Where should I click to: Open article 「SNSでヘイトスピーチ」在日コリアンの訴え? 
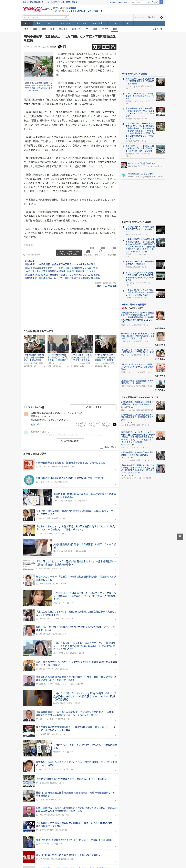[85, 746]
